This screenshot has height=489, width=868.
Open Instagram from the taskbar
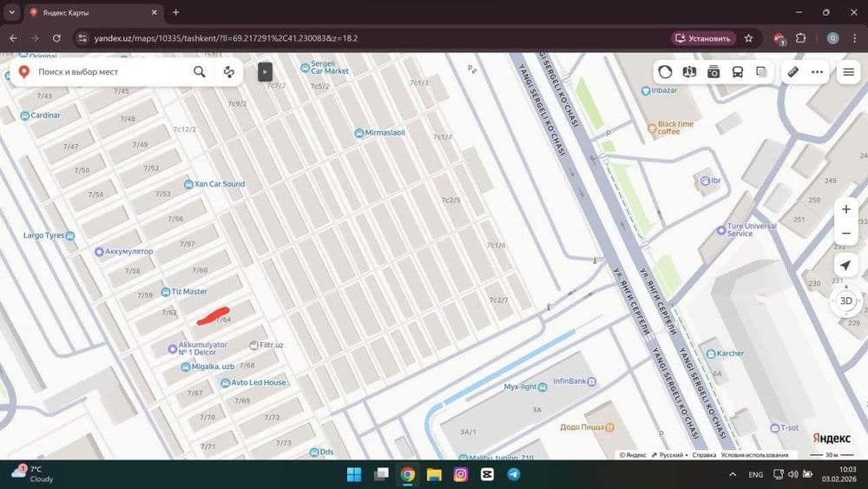461,474
